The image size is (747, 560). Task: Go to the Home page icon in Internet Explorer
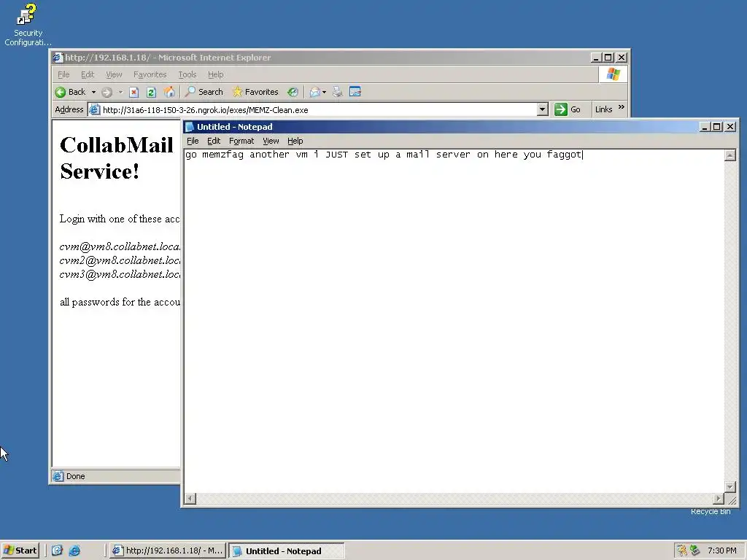pyautogui.click(x=169, y=92)
